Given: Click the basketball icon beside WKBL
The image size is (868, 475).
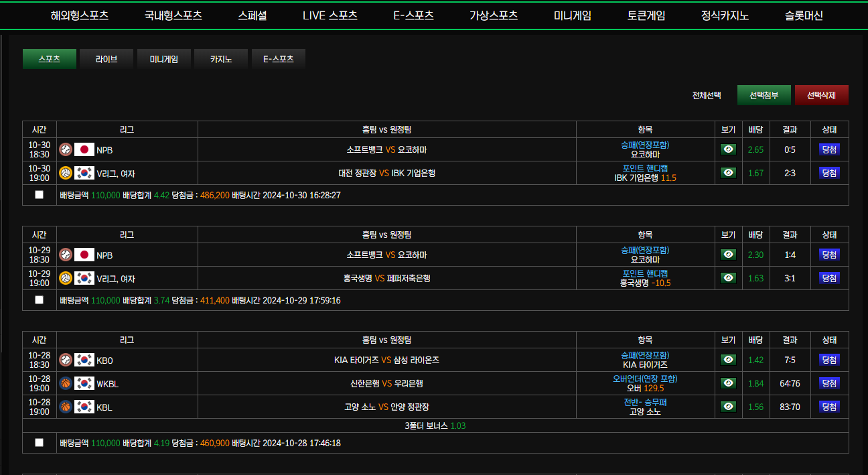Looking at the screenshot, I should 66,383.
